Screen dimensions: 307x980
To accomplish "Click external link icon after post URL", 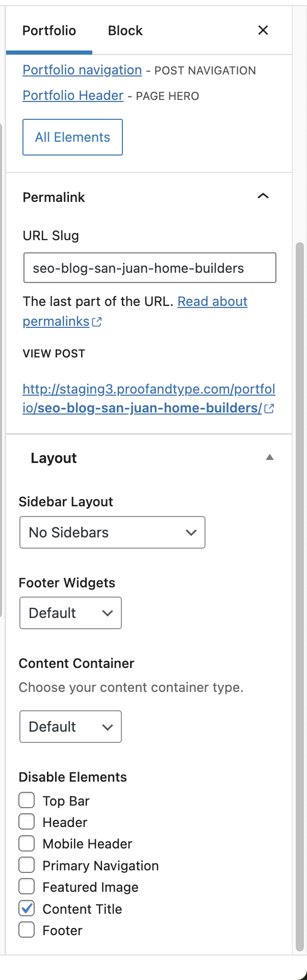I will [269, 408].
